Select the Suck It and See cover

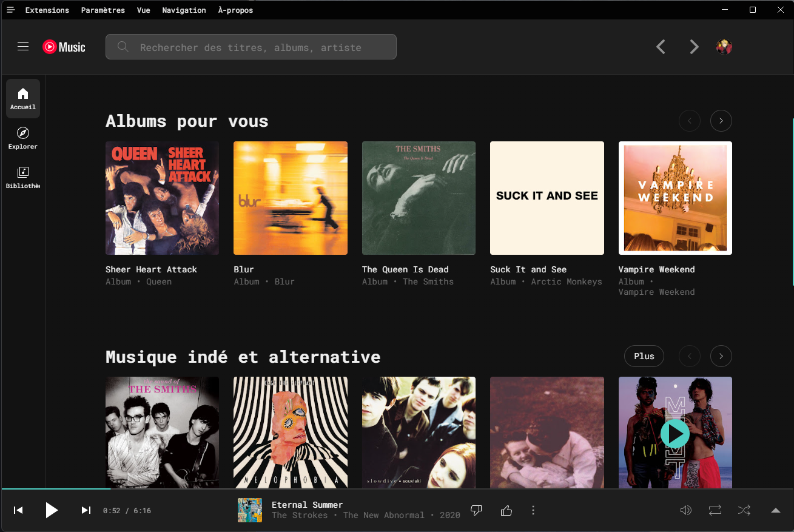547,198
